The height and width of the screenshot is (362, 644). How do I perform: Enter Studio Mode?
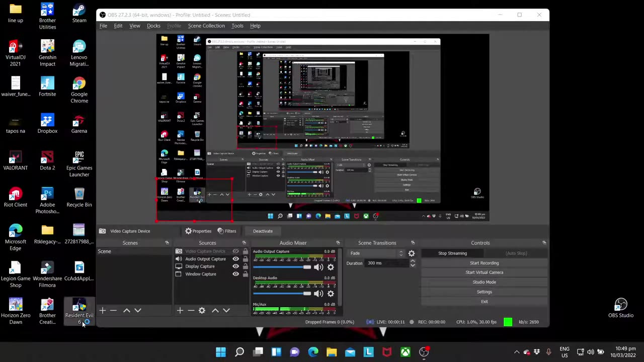click(484, 282)
